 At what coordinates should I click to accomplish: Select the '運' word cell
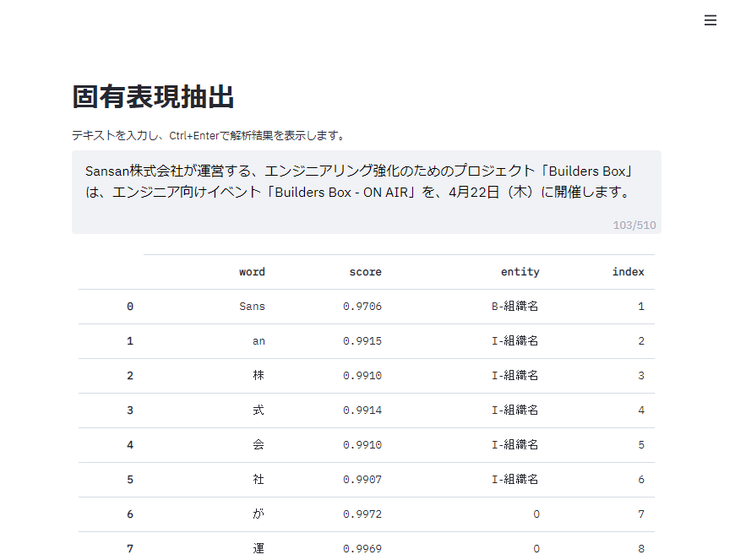coord(259,548)
